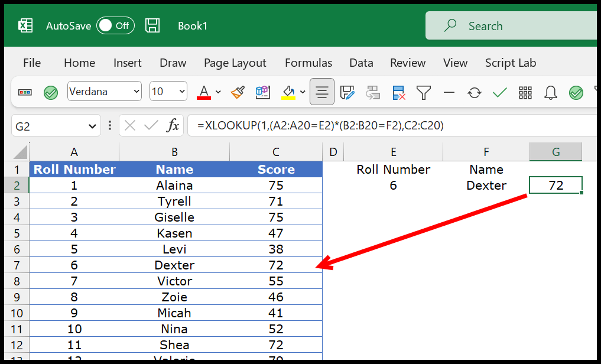
Task: Click cell containing "Giselle"
Action: (x=174, y=217)
